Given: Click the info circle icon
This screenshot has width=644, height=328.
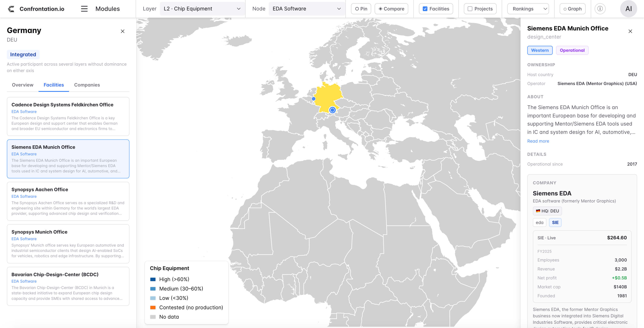Looking at the screenshot, I should 600,9.
